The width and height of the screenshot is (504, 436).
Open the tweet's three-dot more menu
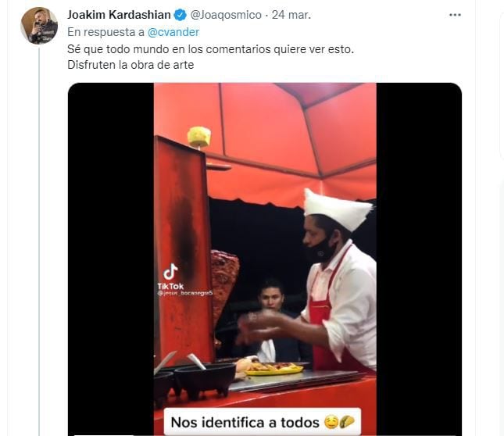click(x=454, y=15)
